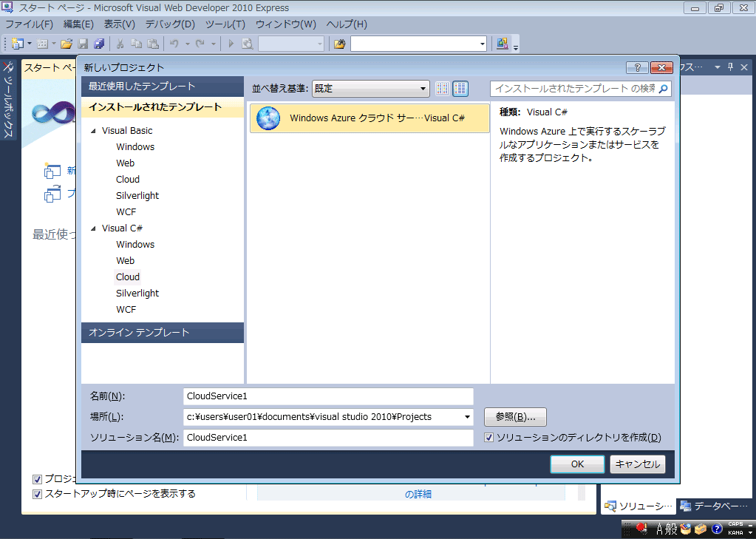Screen dimensions: 756x539
Task: Select the オンライン テンプレート section
Action: (163, 333)
